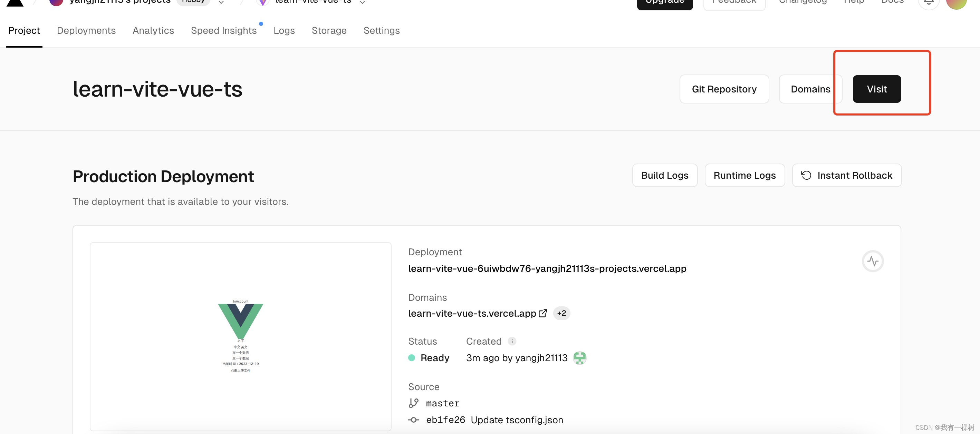The width and height of the screenshot is (980, 434).
Task: View Build Logs for the deployment
Action: 665,175
